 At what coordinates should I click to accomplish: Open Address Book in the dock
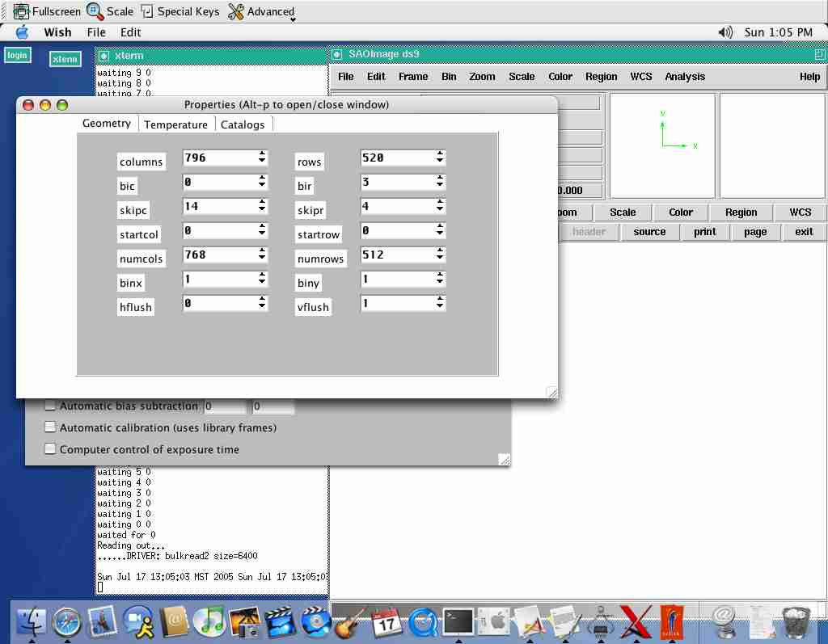click(x=174, y=621)
